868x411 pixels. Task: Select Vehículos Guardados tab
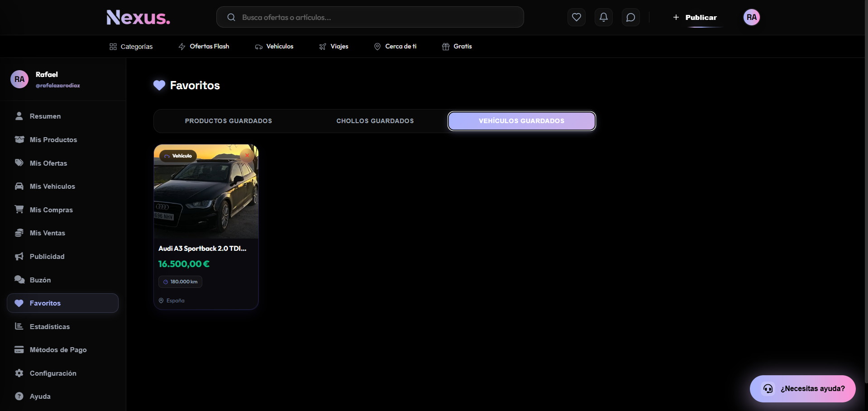tap(521, 121)
